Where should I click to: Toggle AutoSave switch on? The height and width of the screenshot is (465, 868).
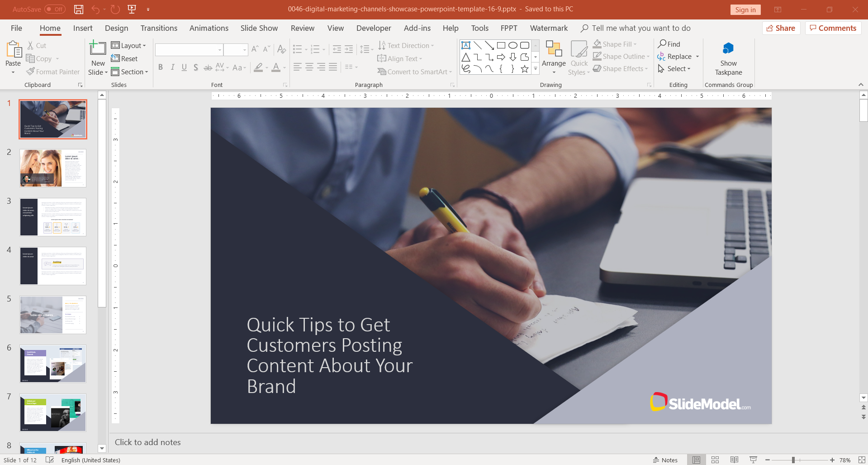click(55, 9)
